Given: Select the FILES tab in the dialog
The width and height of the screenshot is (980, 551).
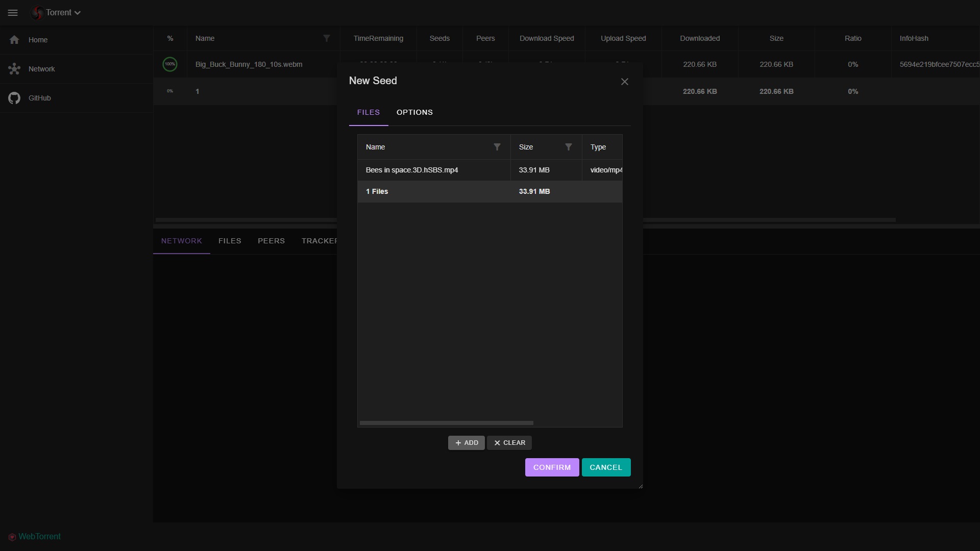Looking at the screenshot, I should (368, 112).
